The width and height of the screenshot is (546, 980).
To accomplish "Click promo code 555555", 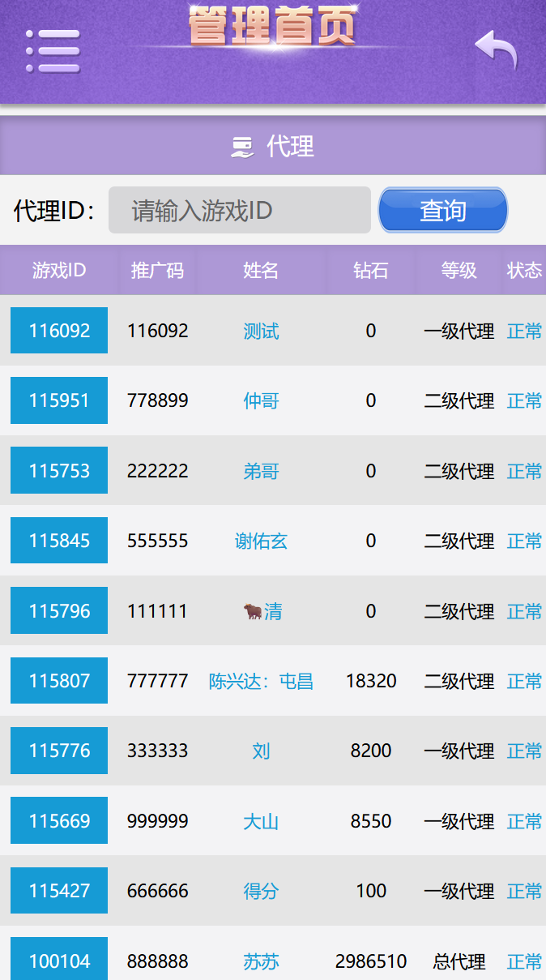I will (157, 541).
